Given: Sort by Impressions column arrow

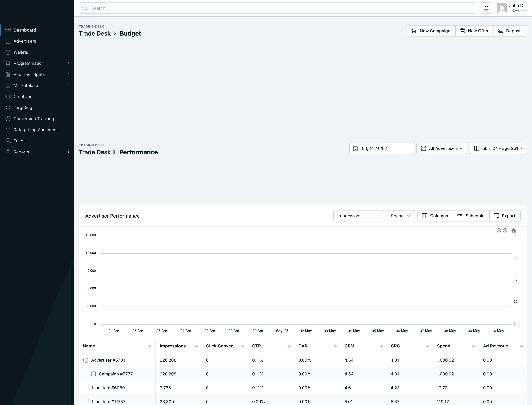Looking at the screenshot, I should (x=197, y=346).
